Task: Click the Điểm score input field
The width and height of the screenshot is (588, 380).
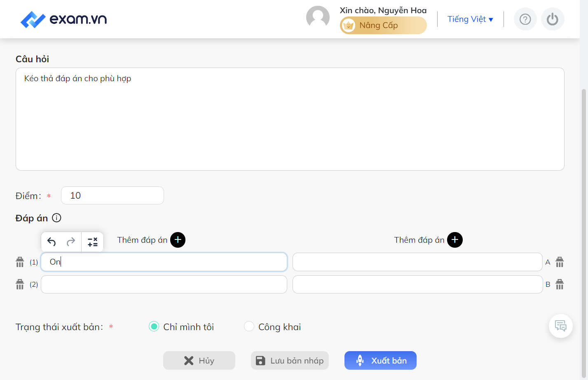Action: click(112, 195)
